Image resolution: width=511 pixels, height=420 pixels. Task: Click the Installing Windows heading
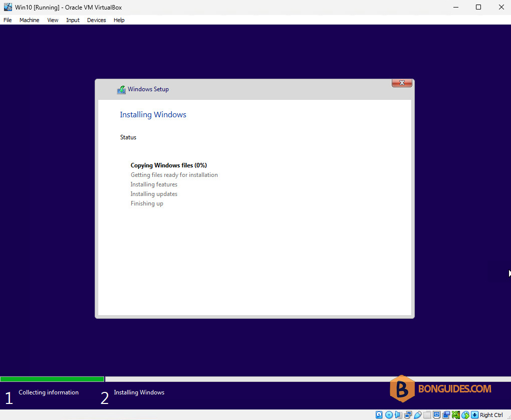click(153, 114)
